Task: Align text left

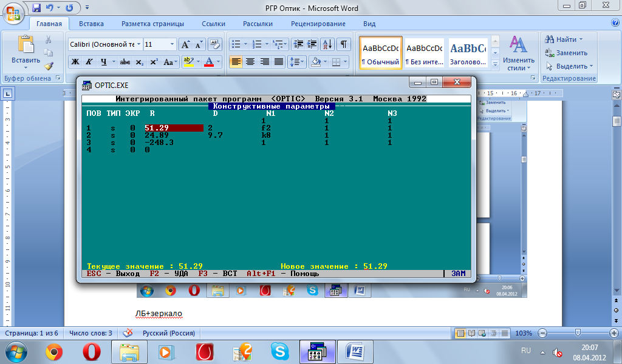Action: (236, 62)
